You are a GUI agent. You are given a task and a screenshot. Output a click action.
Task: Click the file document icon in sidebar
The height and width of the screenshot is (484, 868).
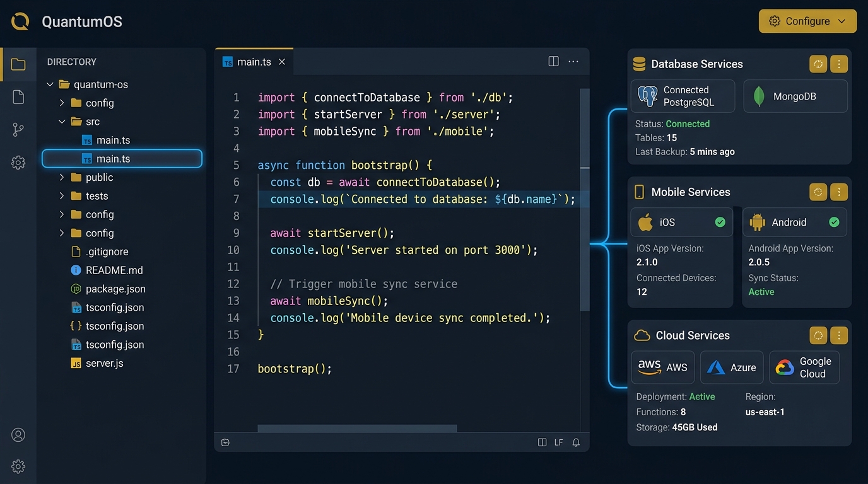coord(18,96)
